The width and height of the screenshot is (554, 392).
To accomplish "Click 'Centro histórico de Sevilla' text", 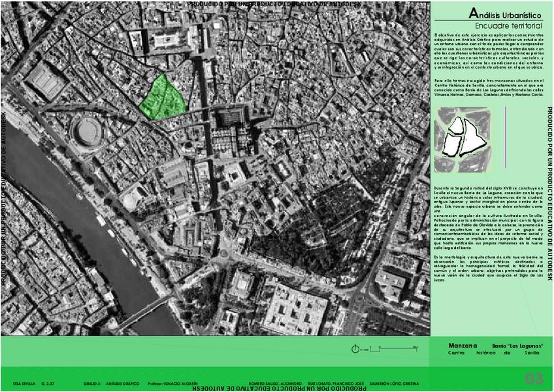I will click(x=494, y=353).
